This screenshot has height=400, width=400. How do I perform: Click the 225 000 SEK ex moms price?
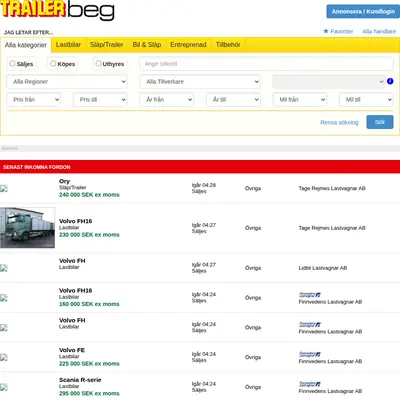[89, 364]
